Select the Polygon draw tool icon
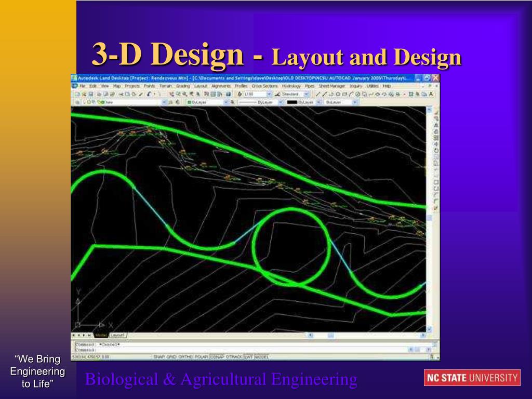The height and width of the screenshot is (399, 532). pos(338,94)
